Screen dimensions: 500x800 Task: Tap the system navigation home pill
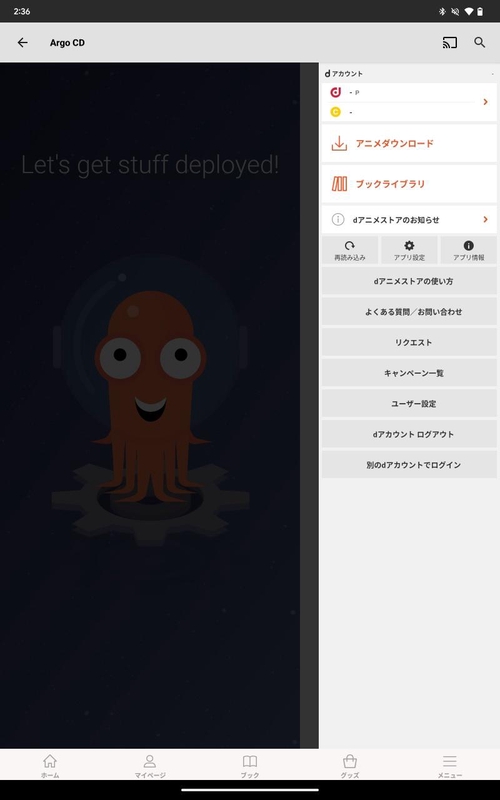[x=250, y=790]
